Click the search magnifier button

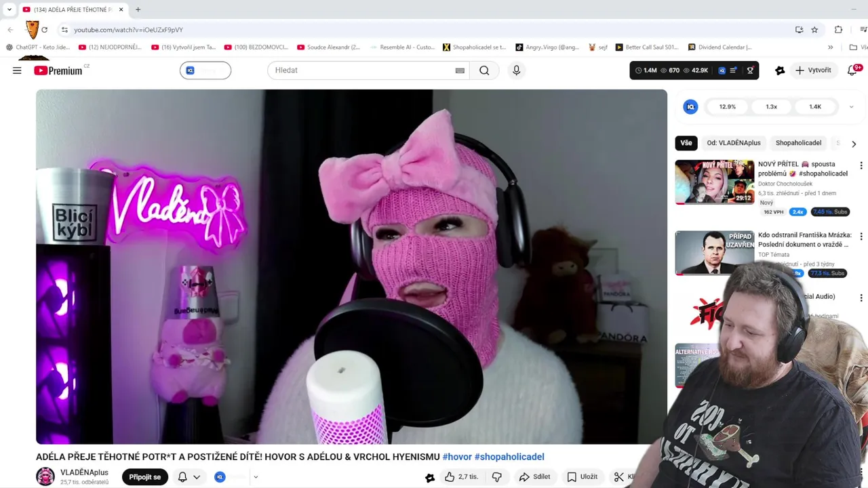(x=484, y=70)
